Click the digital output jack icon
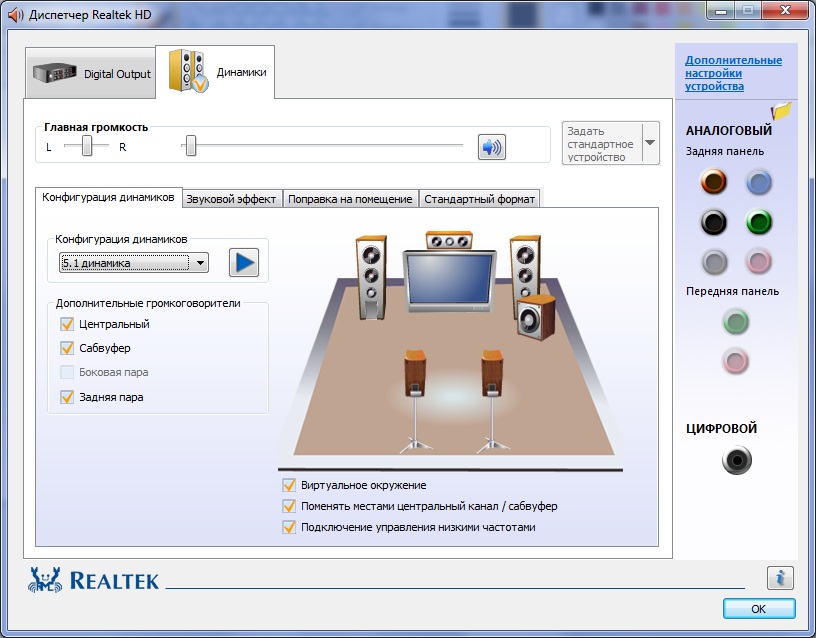The image size is (816, 638). (736, 460)
